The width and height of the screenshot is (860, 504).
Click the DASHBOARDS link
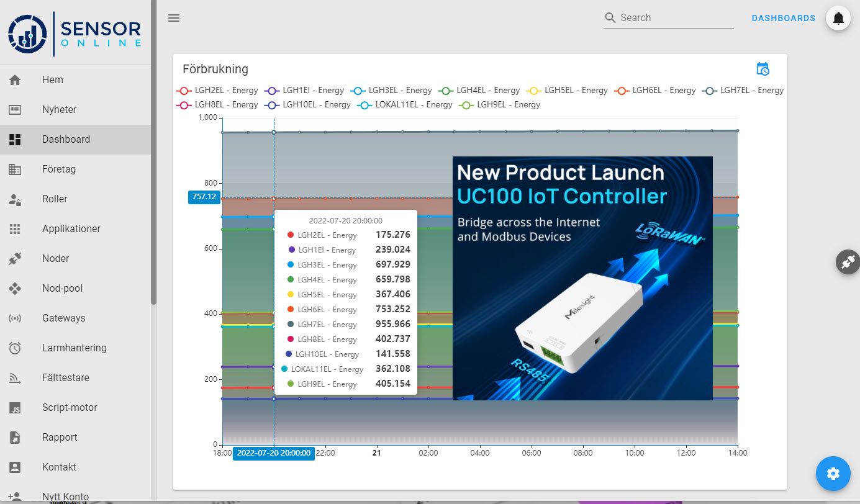(783, 19)
